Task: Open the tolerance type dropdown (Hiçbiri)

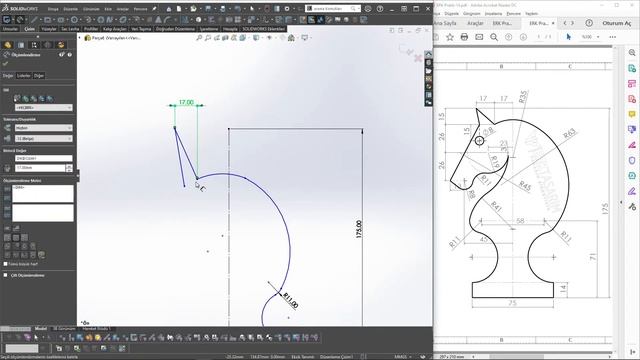Action: click(44, 128)
